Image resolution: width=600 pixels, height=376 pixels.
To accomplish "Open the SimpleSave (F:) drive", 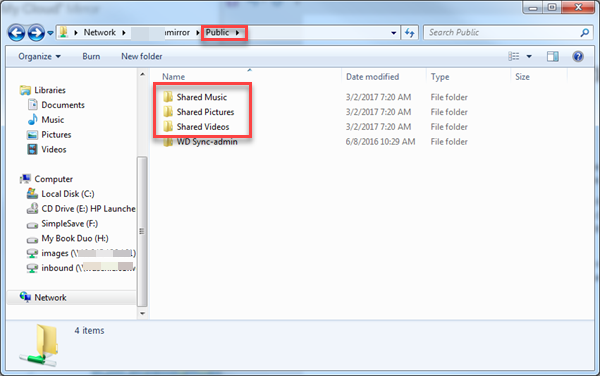I will pos(70,223).
